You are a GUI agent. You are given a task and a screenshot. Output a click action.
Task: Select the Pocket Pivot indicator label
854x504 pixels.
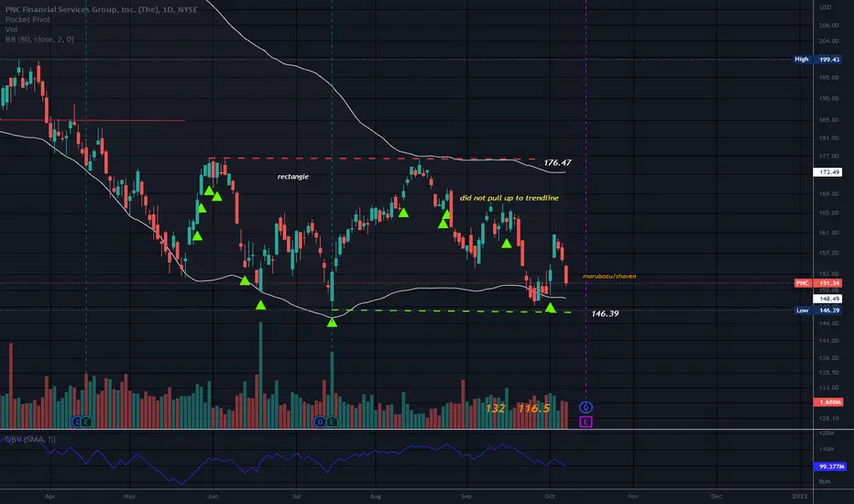point(27,19)
